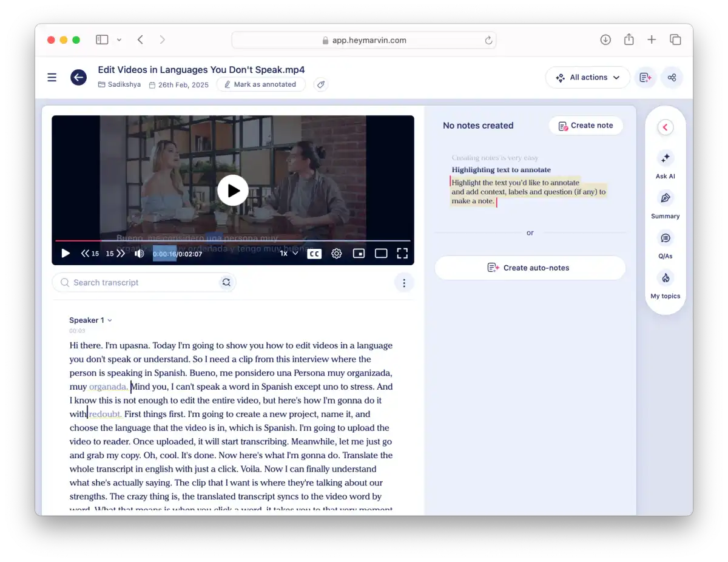728x562 pixels.
Task: Open the auto-notes icon in header
Action: click(645, 78)
